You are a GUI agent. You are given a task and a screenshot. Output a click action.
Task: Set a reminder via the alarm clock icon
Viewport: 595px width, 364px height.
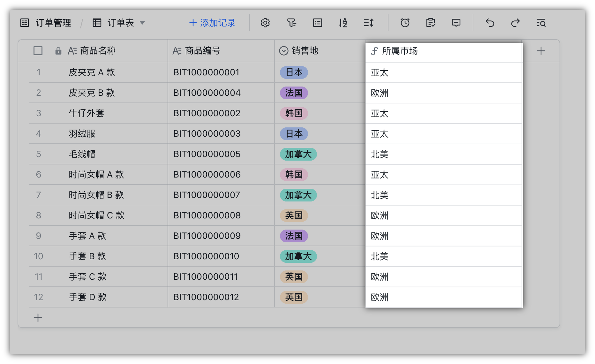pyautogui.click(x=405, y=23)
